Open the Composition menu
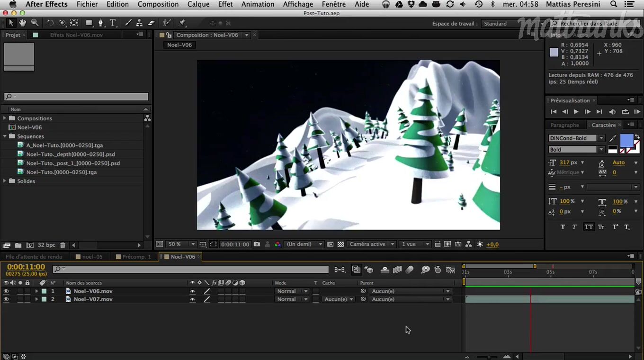Viewport: 644px width, 360px height. [x=158, y=4]
